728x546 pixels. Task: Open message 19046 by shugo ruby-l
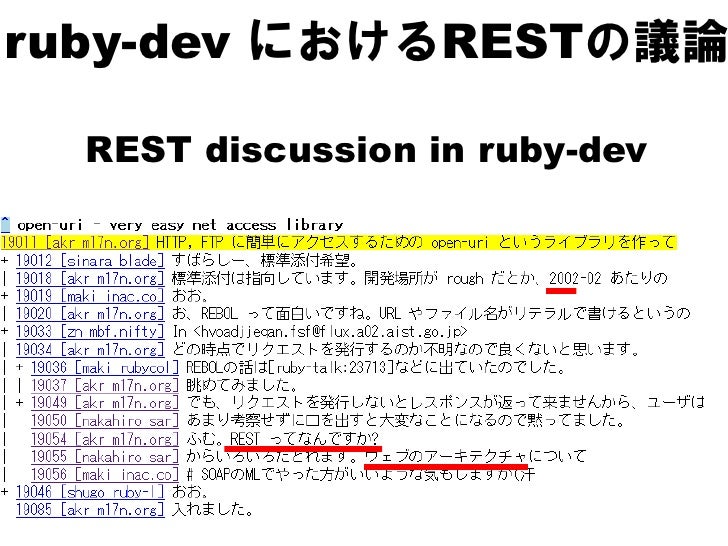tap(90, 492)
